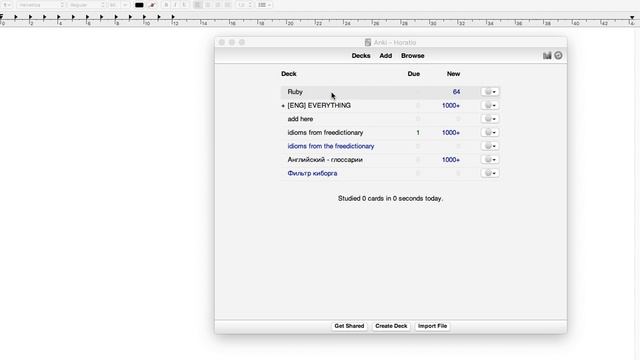The height and width of the screenshot is (360, 640).
Task: Open Browse in Anki toolbar
Action: coord(413,56)
